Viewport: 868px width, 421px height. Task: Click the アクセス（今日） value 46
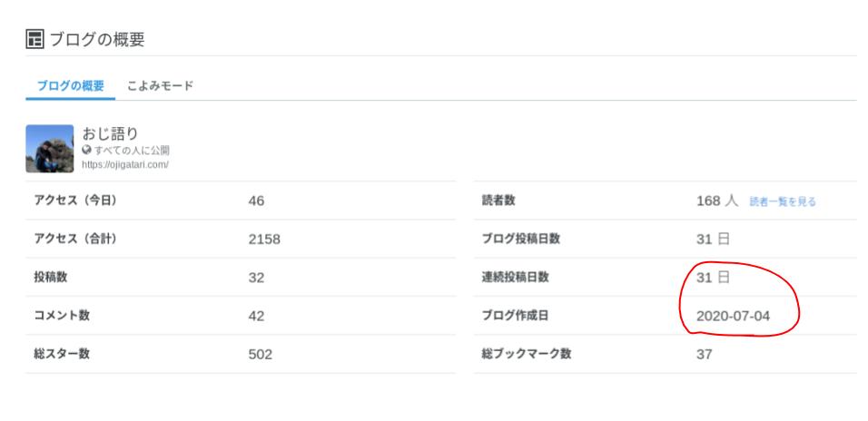click(x=256, y=201)
